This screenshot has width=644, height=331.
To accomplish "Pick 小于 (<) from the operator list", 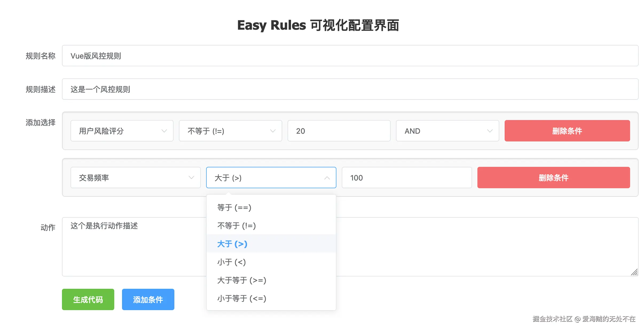I will click(x=231, y=262).
